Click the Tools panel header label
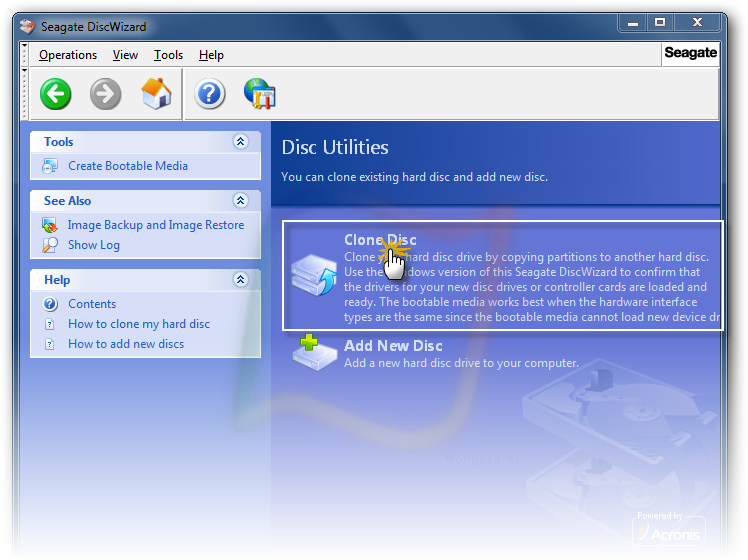This screenshot has height=560, width=748. 59,142
